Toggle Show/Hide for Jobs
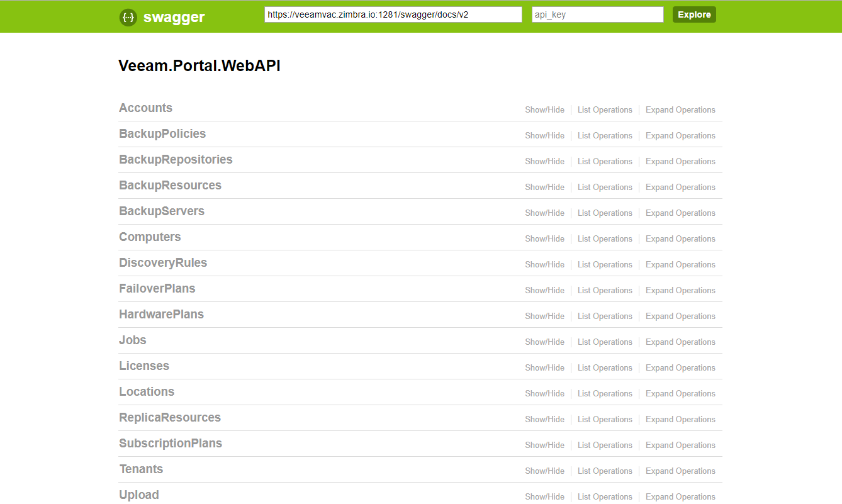 click(x=545, y=342)
